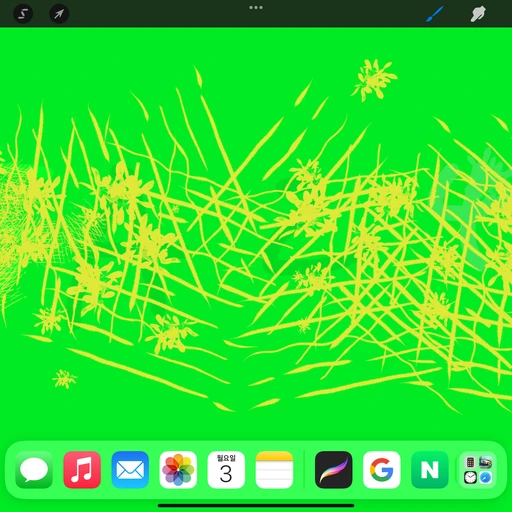
Task: Open the blue Mail app
Action: [x=130, y=470]
